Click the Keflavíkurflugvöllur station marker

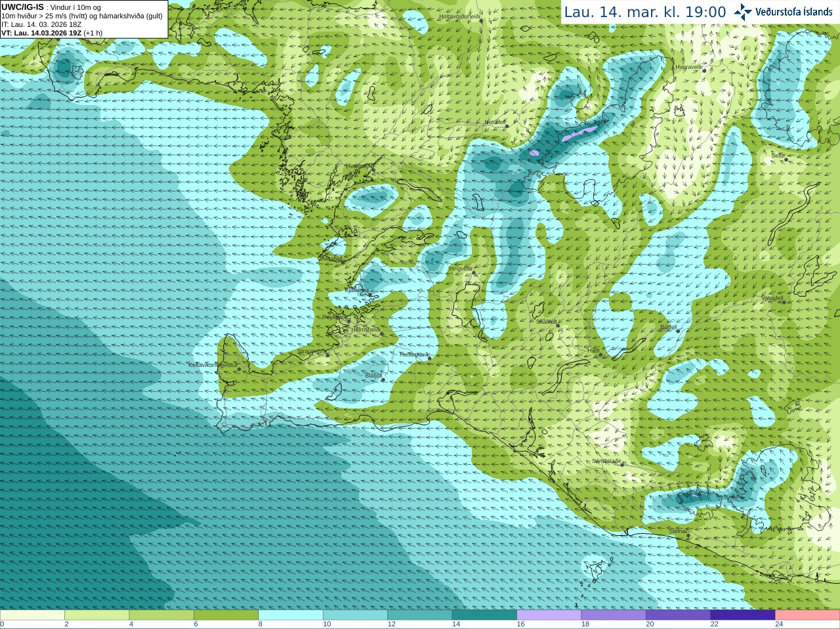[x=240, y=369]
